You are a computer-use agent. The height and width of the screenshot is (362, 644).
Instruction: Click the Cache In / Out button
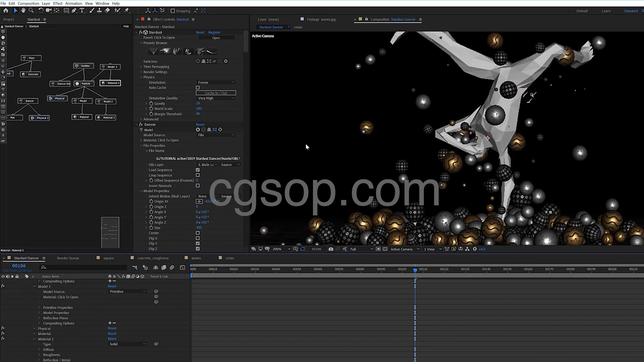click(216, 93)
